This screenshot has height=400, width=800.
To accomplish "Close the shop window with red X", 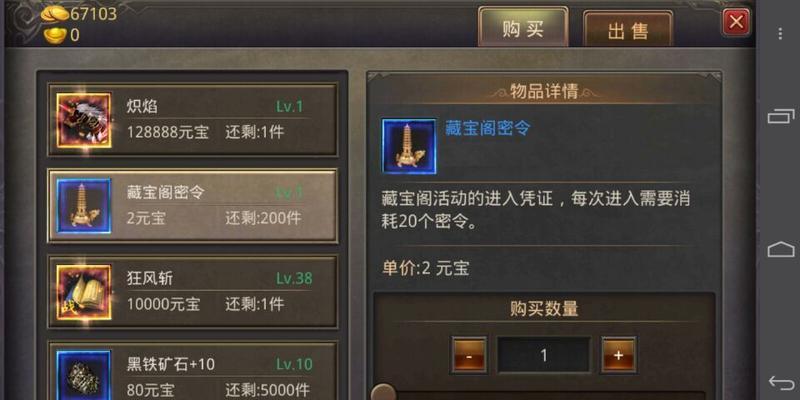I will (736, 22).
